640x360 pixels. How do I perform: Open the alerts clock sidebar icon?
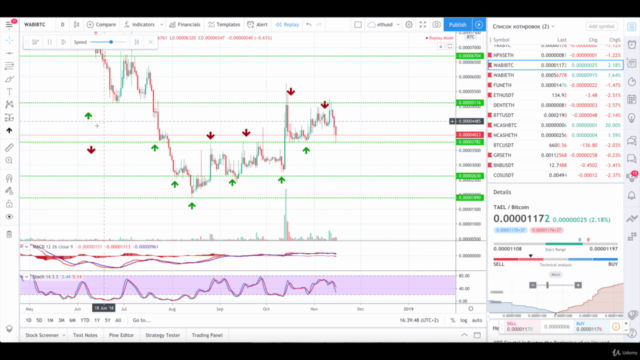click(x=632, y=44)
